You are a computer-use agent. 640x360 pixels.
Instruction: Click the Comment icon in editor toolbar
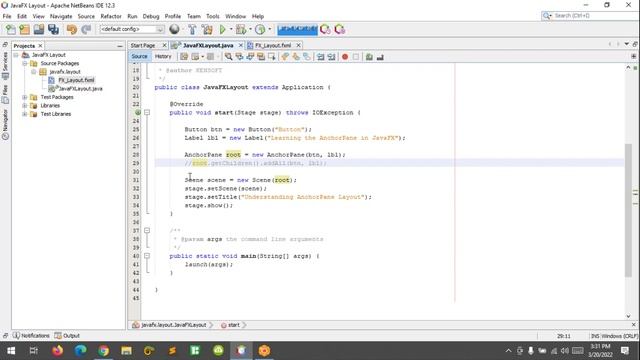pos(369,57)
